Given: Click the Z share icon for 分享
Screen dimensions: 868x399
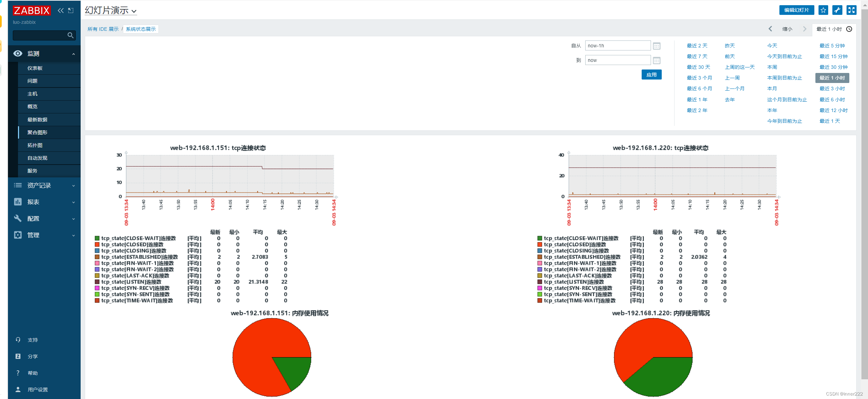Looking at the screenshot, I should pos(18,356).
